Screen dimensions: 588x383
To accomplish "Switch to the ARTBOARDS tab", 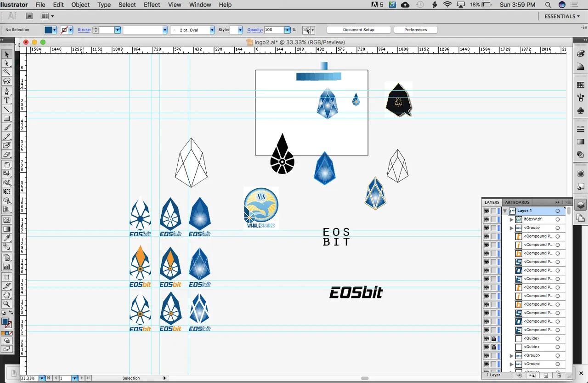I will pos(517,202).
